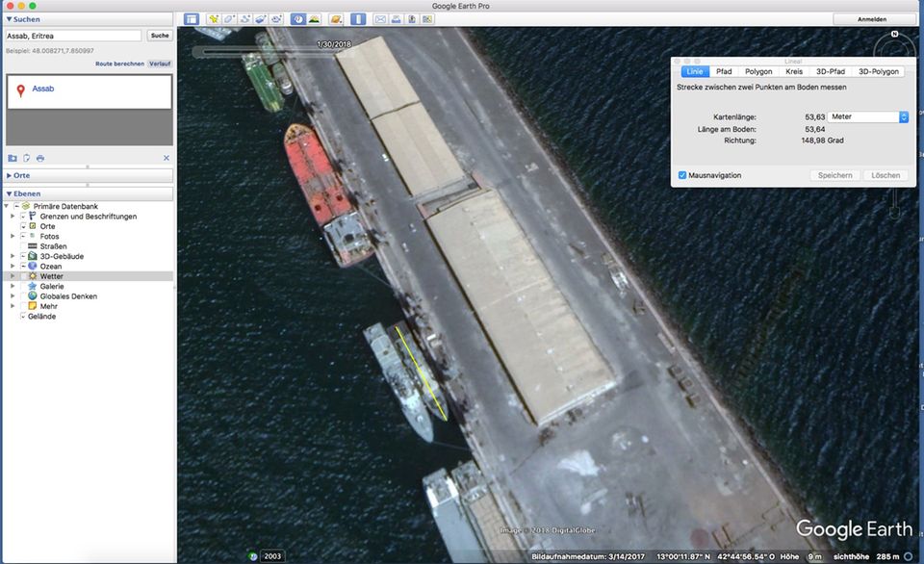Select the Pfad tab in ruler window

[x=724, y=71]
